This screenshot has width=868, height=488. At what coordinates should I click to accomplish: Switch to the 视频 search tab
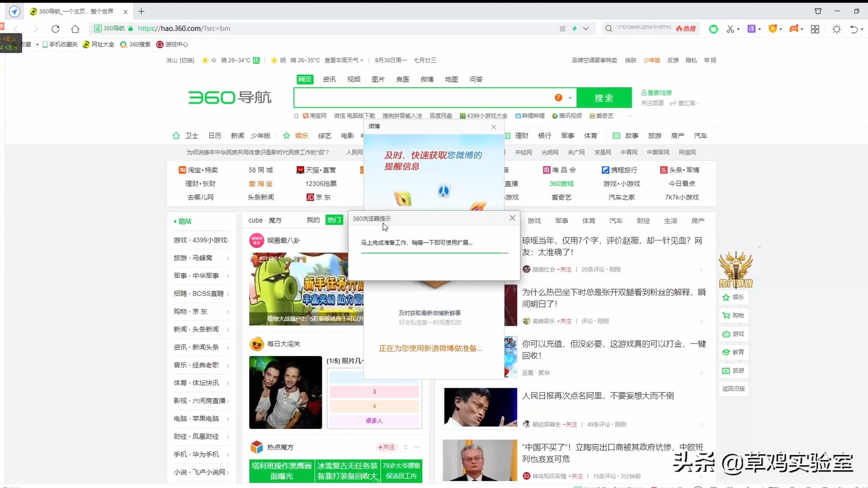coord(354,79)
